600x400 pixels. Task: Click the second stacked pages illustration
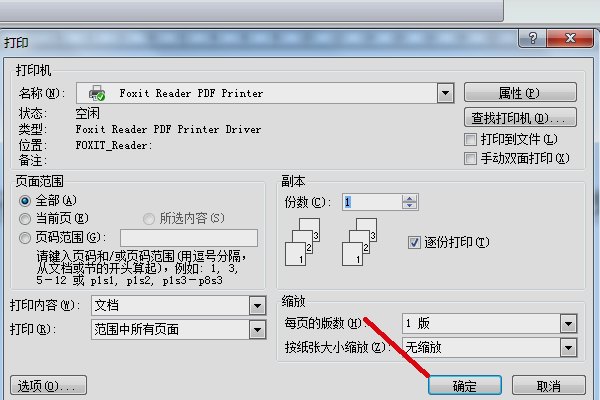[x=359, y=242]
